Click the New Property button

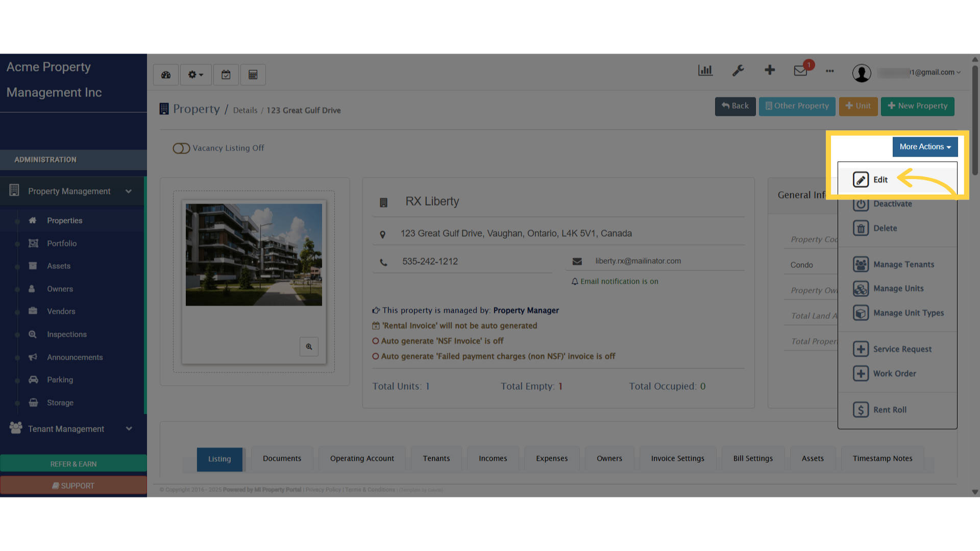point(917,106)
